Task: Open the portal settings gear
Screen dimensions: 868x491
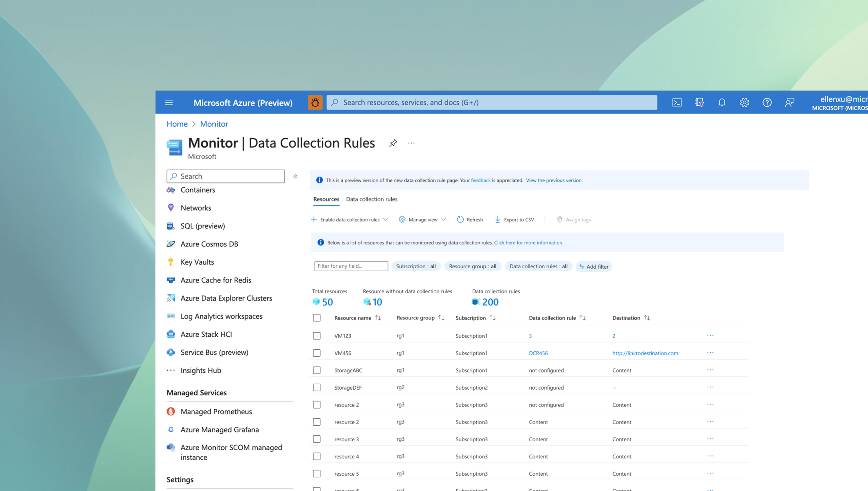Action: 744,103
